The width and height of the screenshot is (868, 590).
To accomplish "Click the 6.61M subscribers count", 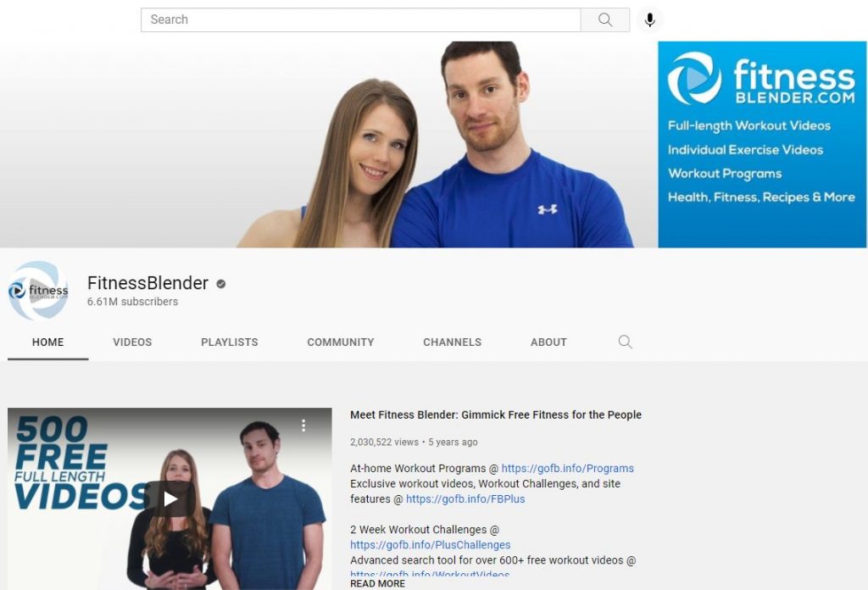I will tap(132, 302).
